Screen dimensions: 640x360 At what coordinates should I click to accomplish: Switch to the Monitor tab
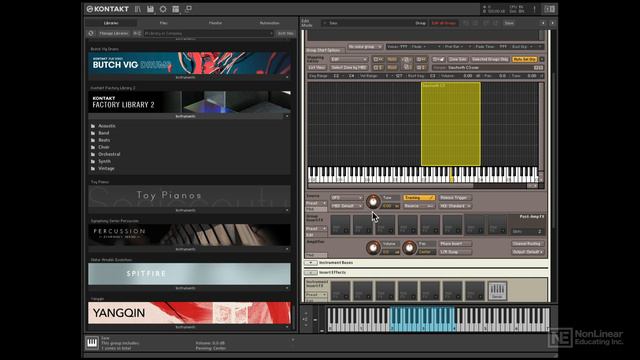pos(216,23)
